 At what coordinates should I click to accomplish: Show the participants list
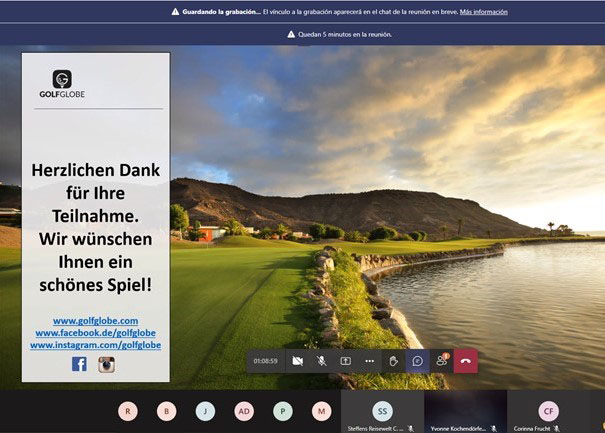(x=442, y=361)
